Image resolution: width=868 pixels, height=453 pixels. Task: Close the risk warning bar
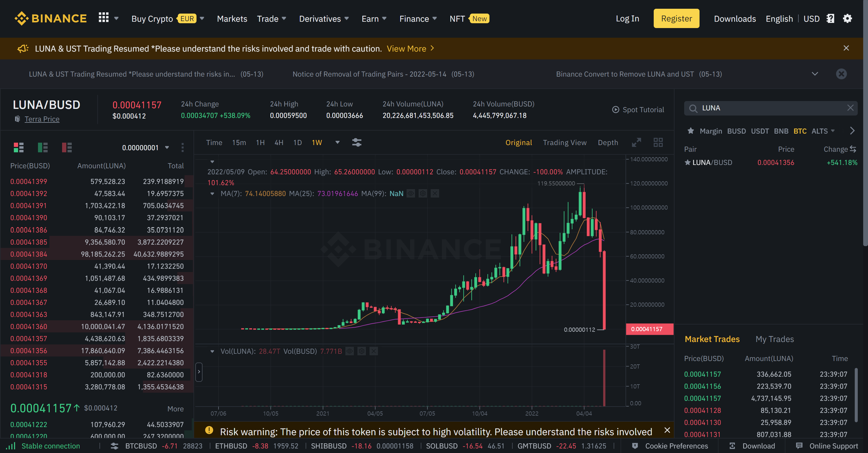(x=667, y=430)
